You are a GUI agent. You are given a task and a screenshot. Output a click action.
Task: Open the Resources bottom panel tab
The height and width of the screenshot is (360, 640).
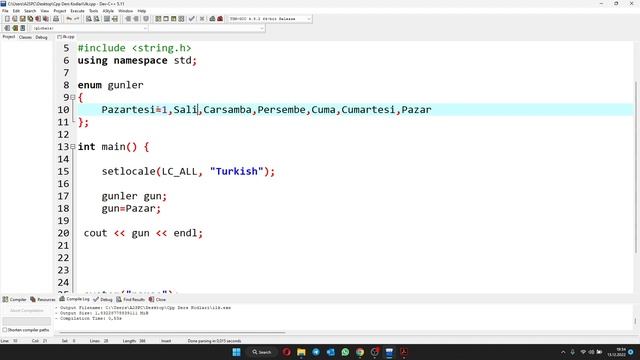43,300
